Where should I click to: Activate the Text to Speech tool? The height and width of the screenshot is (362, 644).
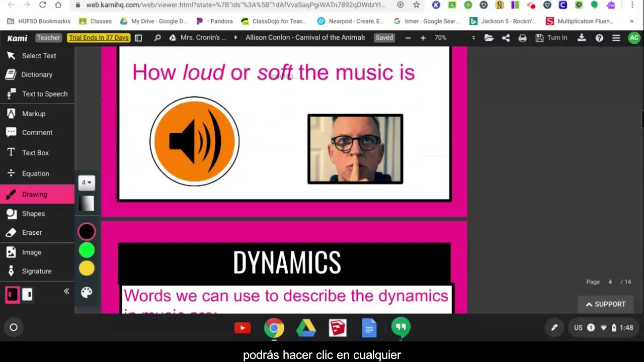37,94
